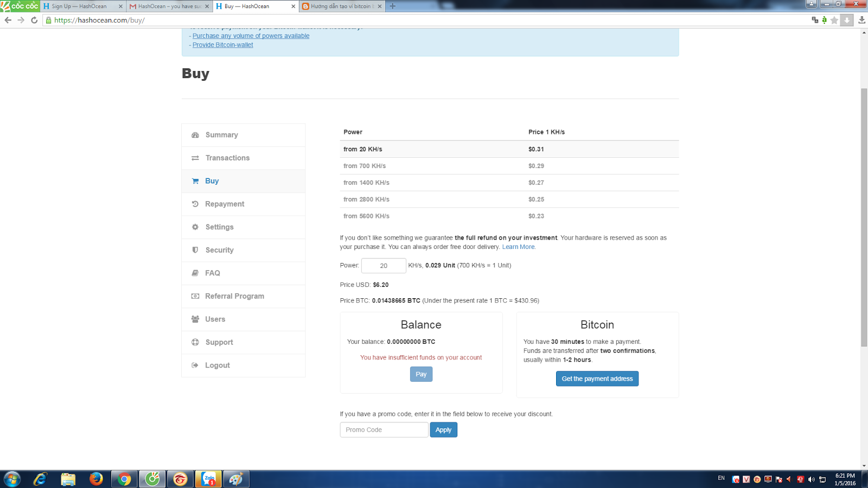Click the EN language indicator in taskbar
The height and width of the screenshot is (488, 868).
721,478
